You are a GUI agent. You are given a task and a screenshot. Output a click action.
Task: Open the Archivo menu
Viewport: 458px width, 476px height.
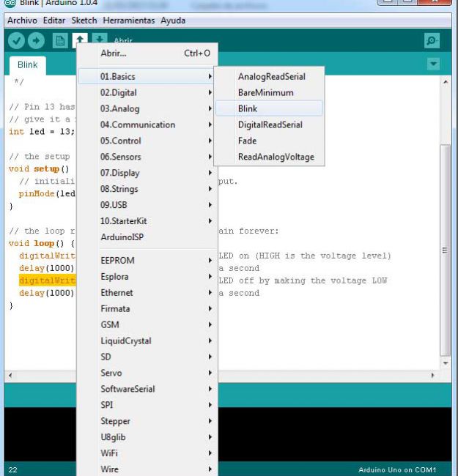[22, 21]
